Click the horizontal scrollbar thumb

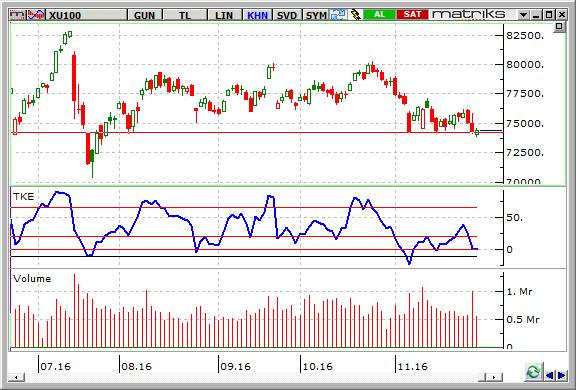[x=483, y=377]
